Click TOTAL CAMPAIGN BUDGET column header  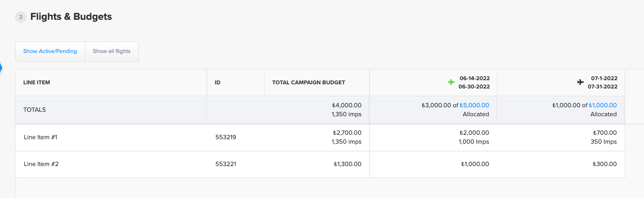tap(309, 82)
